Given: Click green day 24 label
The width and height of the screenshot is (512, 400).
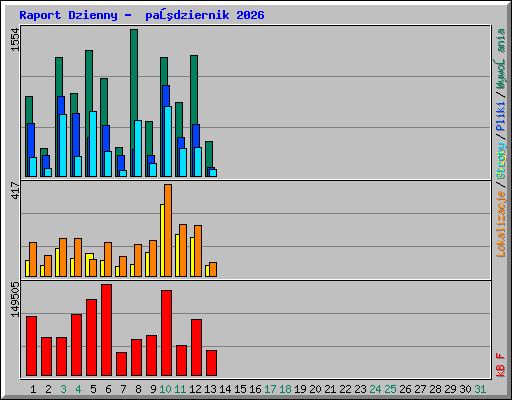Looking at the screenshot, I should (x=375, y=389).
